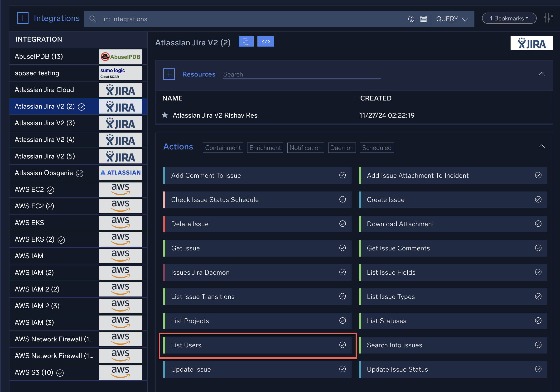Viewport: 560px width, 392px height.
Task: Open the 1 Bookmarks menu
Action: 509,18
